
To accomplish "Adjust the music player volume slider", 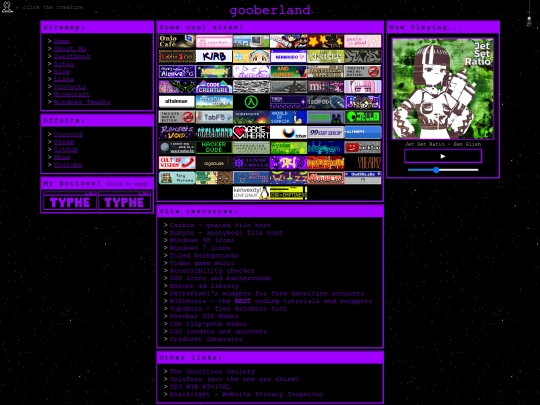I will pos(443,170).
